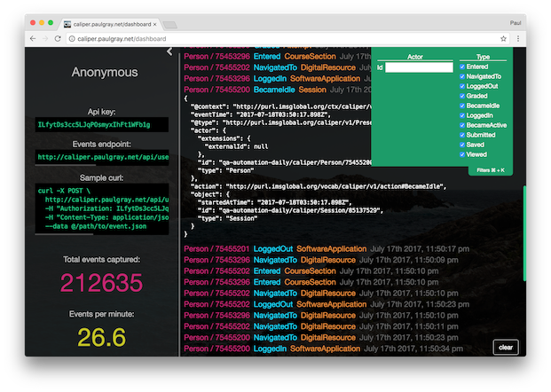Collapse the sidebar with the left chevron
The height and width of the screenshot is (392, 551).
coord(169,51)
